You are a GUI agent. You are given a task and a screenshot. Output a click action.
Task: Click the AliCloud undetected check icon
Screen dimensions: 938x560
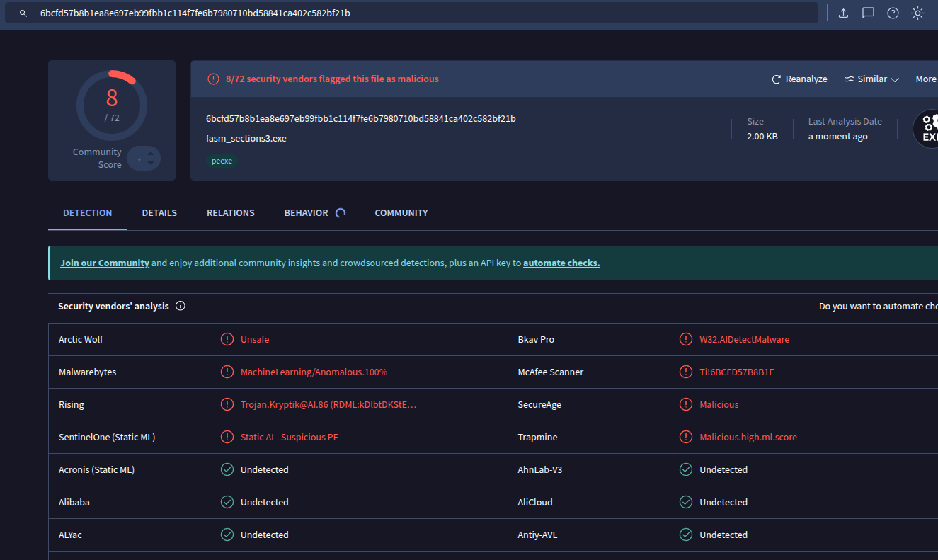pyautogui.click(x=685, y=502)
